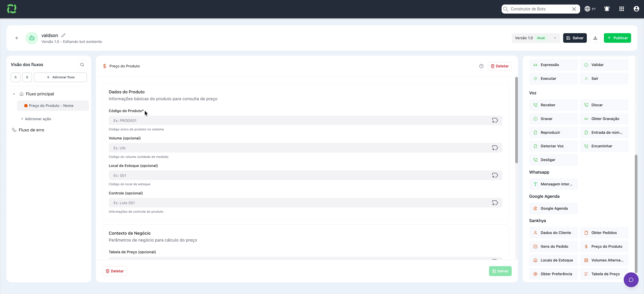The image size is (644, 294).
Task: Click Adicionar ação link
Action: [36, 119]
